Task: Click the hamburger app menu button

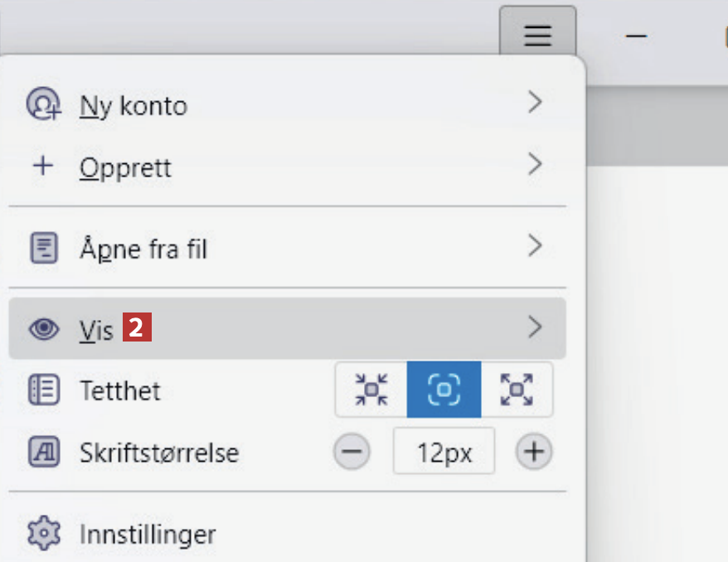Action: click(x=537, y=35)
